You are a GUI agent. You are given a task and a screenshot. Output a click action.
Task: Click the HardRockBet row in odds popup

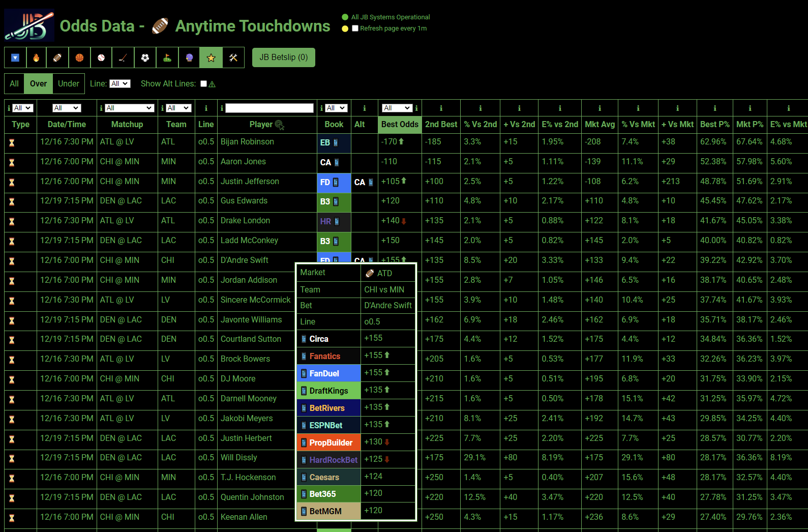356,460
